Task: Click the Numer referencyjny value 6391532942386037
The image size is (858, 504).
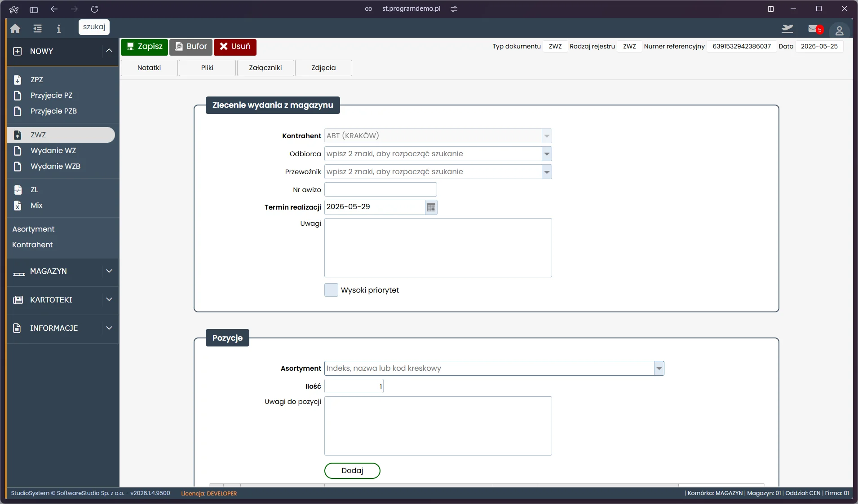Action: 742,46
